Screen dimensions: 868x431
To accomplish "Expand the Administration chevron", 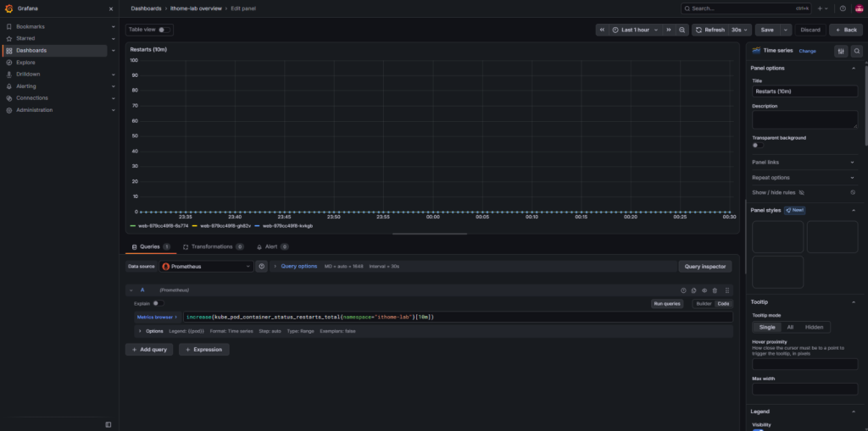I will [x=114, y=110].
